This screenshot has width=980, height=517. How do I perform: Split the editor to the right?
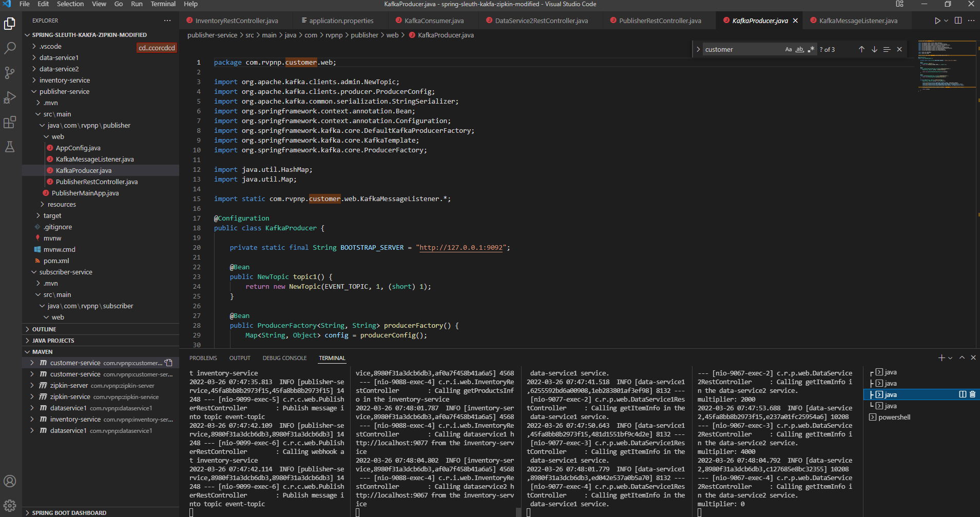[x=958, y=21]
